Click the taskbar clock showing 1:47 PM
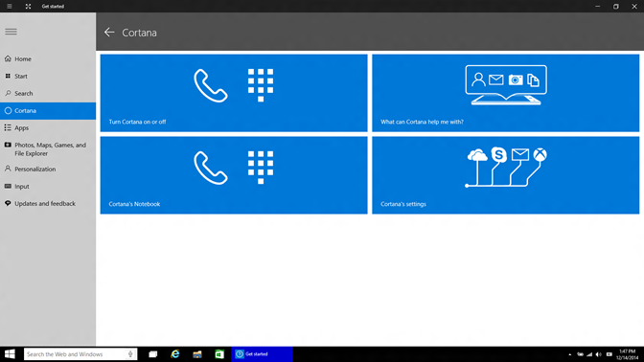 [x=627, y=354]
